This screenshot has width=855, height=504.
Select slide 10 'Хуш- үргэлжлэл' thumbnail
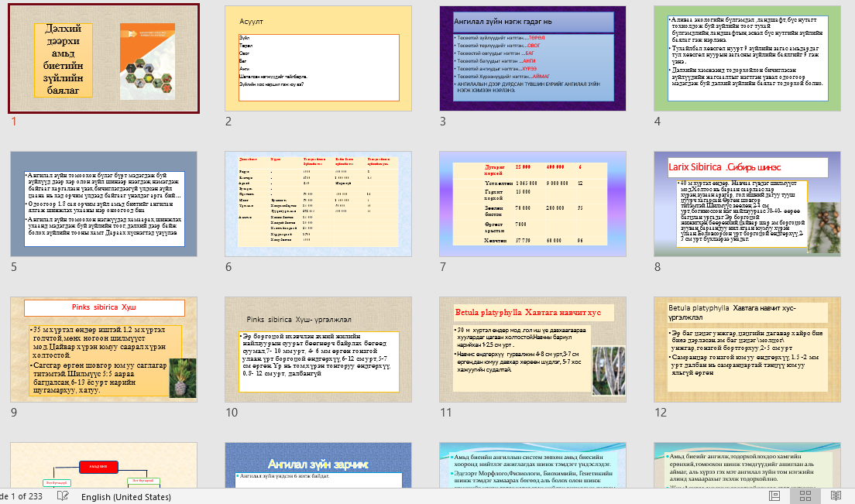point(318,349)
